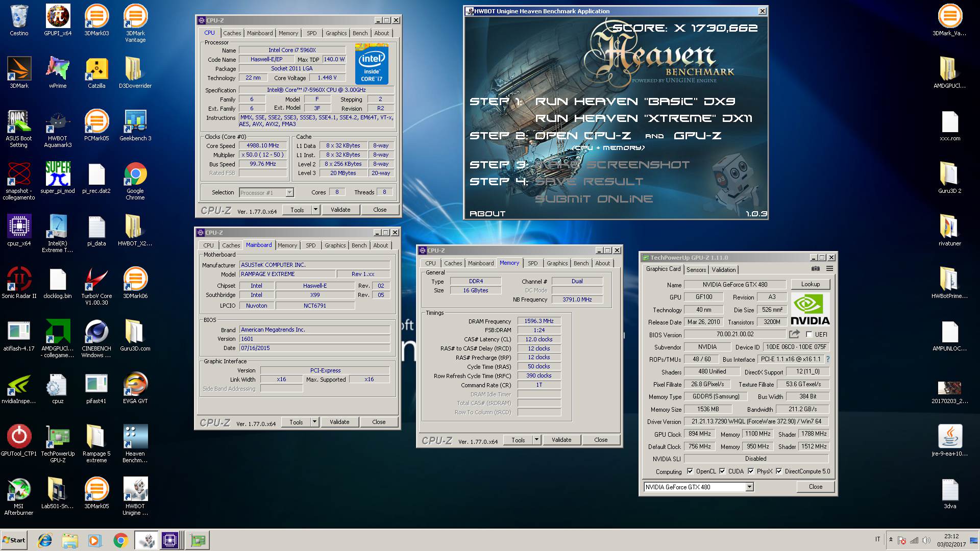Toggle the PhysX computing checkbox
This screenshot has width=980, height=551.
pyautogui.click(x=751, y=471)
